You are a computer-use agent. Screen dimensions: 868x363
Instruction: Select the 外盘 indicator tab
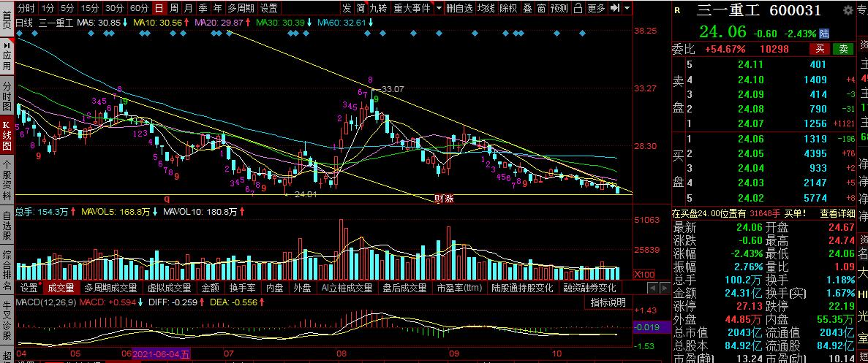coord(302,288)
